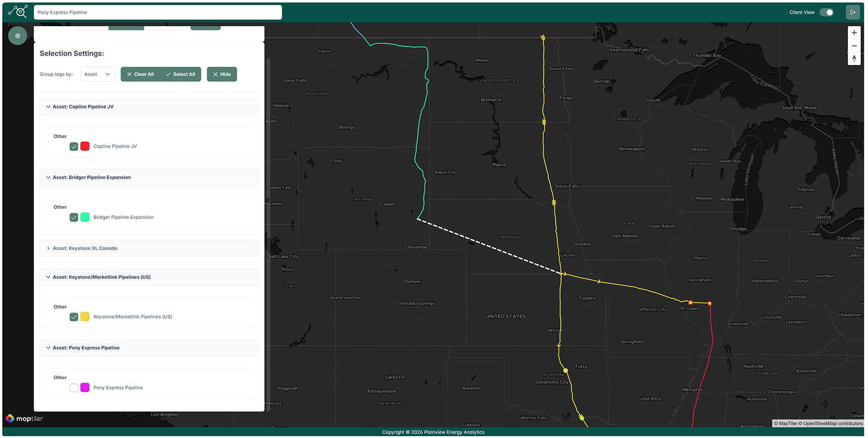Select the yellow terminal dot near Tulsa
Viewport: 868px width, 438px height.
pos(566,371)
